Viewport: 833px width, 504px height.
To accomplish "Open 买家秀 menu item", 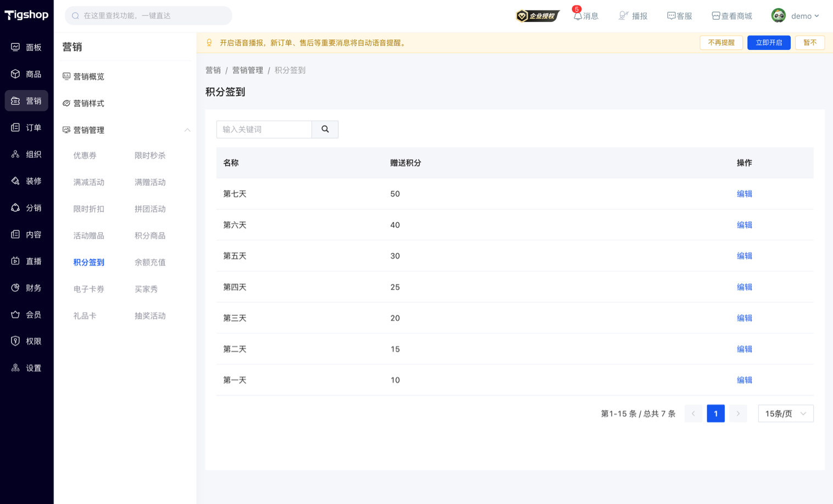I will [x=146, y=289].
